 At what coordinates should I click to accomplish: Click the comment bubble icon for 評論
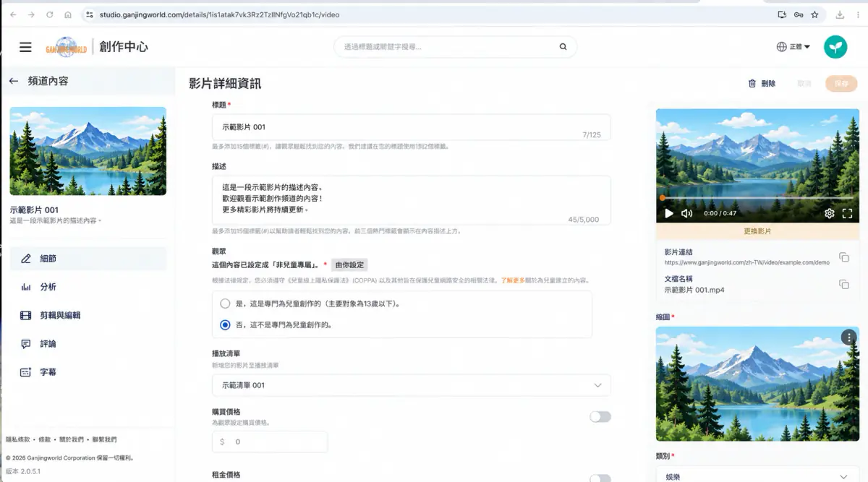[x=26, y=344]
